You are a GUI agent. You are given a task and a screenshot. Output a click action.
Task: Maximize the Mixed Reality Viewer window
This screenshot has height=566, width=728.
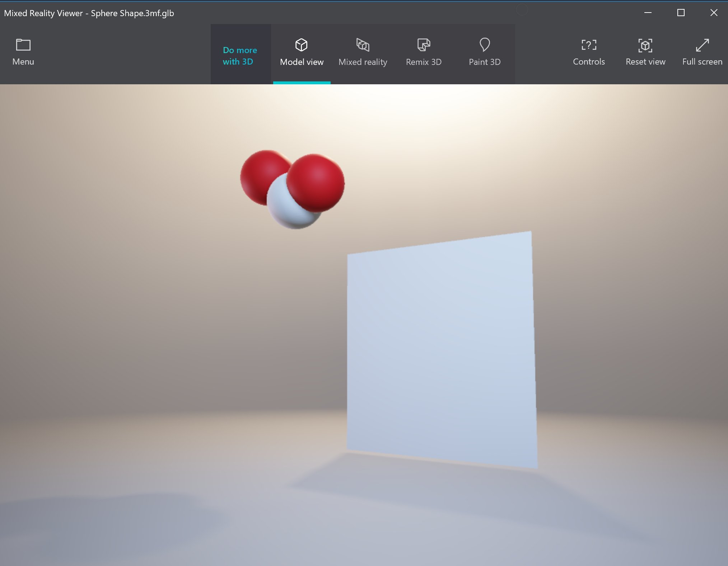tap(681, 13)
